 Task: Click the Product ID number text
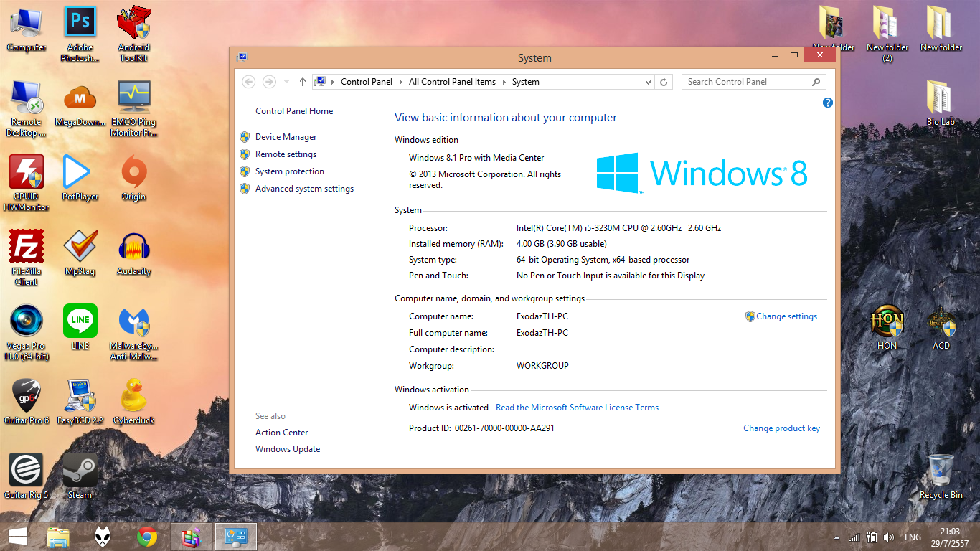[504, 428]
